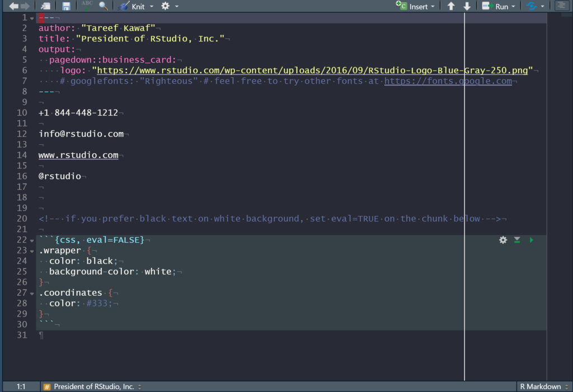Click 'color: black;' on line 24
This screenshot has width=573, height=392.
[83, 261]
